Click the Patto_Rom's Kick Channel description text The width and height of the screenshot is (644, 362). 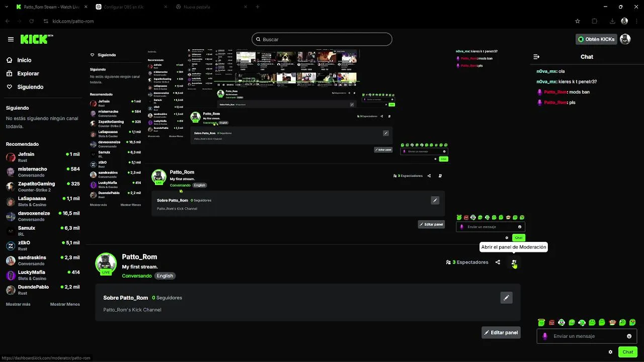(132, 310)
